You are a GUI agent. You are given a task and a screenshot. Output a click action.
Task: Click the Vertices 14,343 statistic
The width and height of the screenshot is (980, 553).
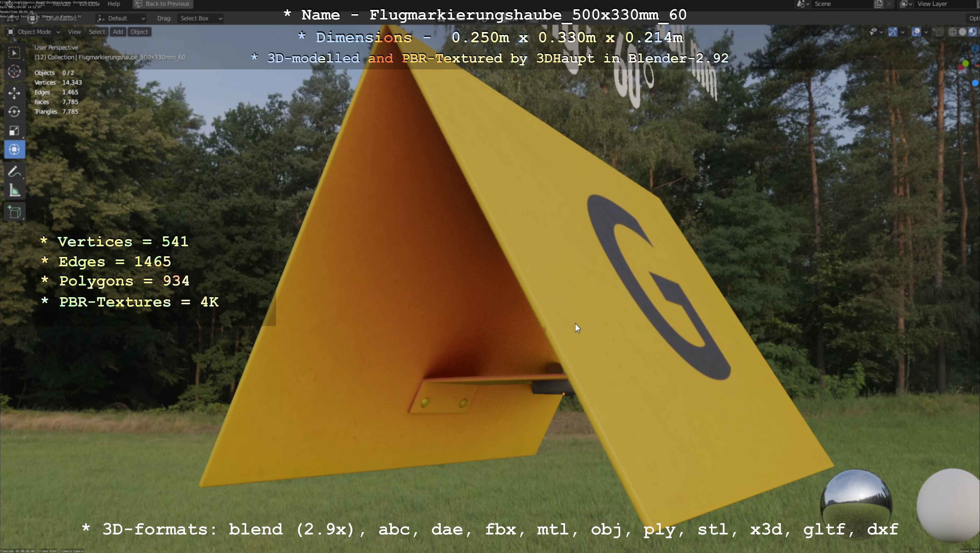tap(58, 82)
